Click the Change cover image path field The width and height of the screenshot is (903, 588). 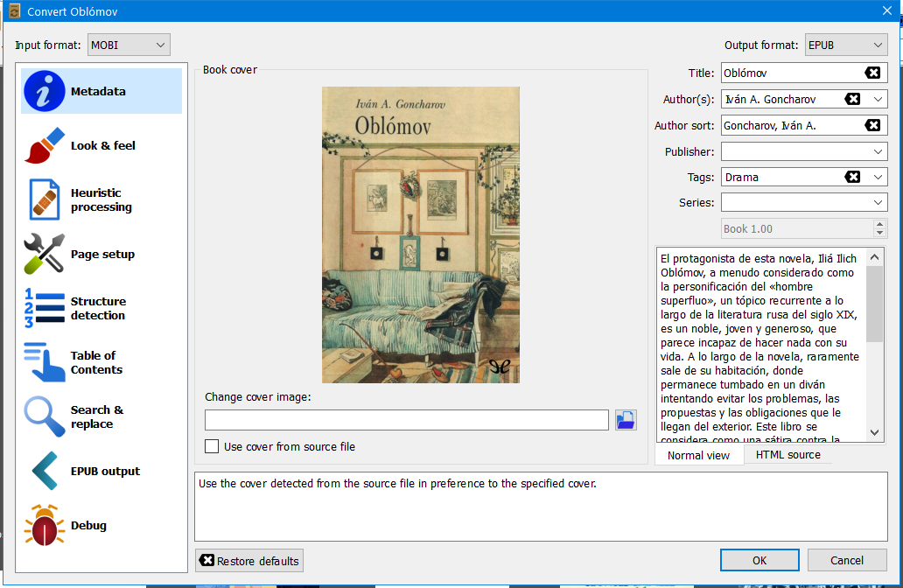click(x=407, y=420)
